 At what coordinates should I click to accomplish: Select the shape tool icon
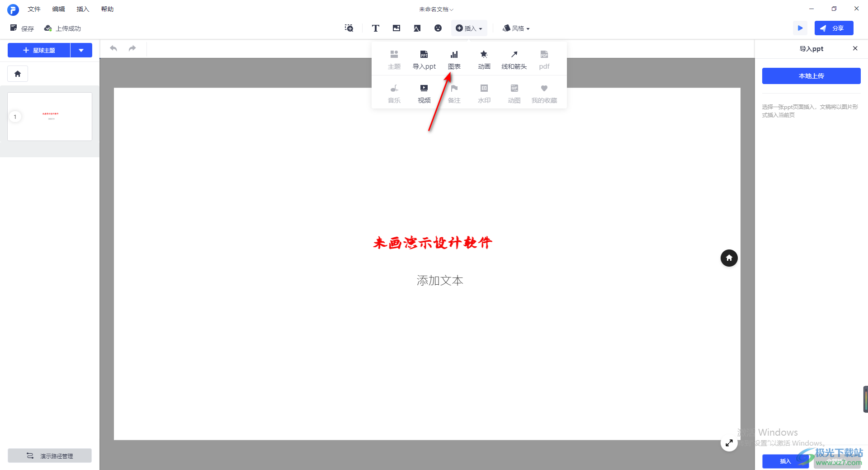(x=417, y=28)
